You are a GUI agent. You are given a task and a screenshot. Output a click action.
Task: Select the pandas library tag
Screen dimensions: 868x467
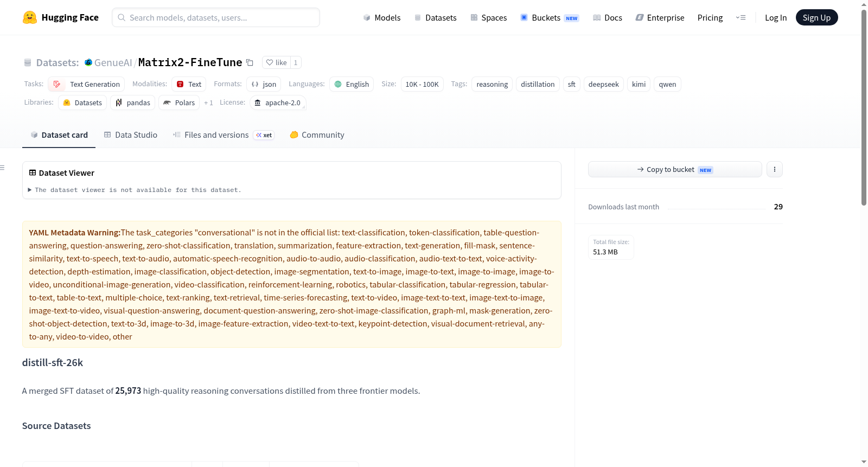click(133, 103)
